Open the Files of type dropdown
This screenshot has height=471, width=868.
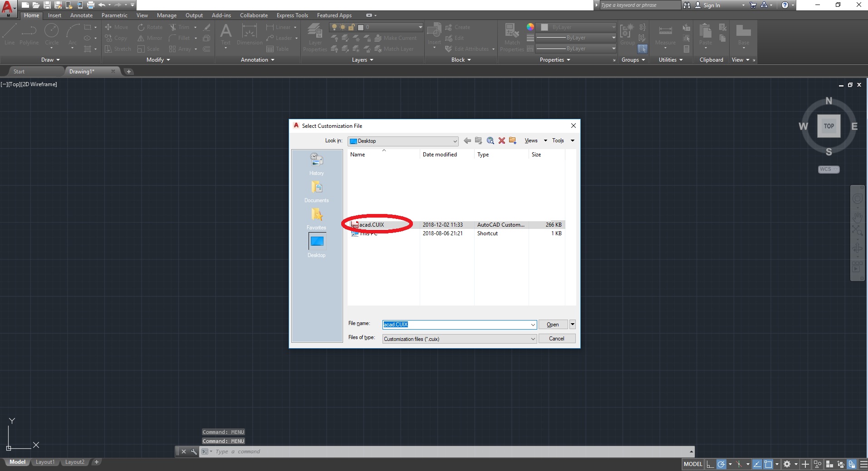pos(533,339)
